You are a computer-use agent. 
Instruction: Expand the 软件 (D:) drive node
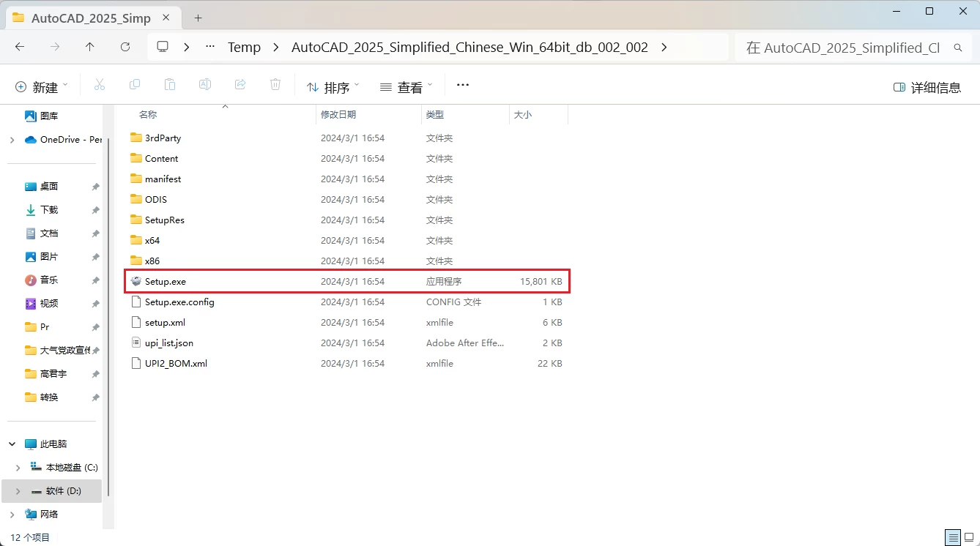(x=18, y=490)
